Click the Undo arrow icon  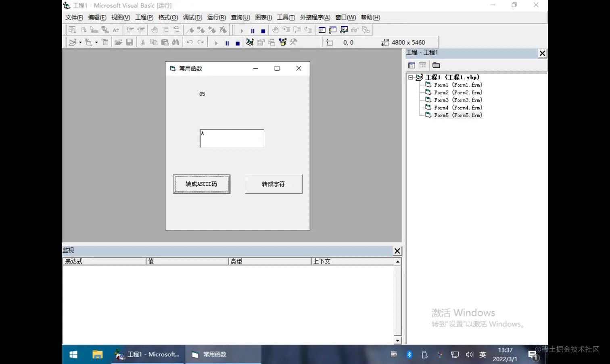[190, 42]
